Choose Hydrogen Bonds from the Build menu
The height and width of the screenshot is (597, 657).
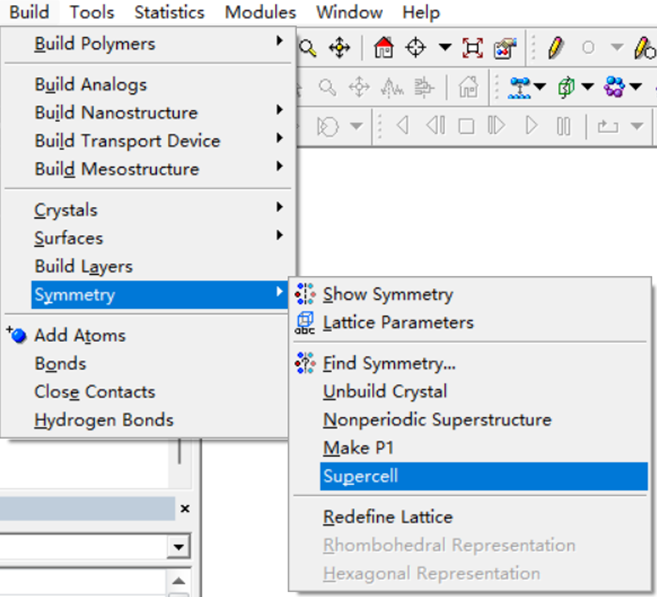[148, 420]
